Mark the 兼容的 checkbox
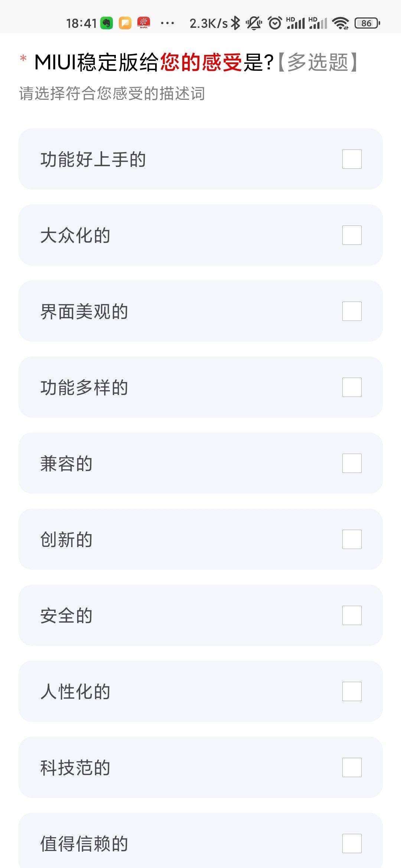 [x=352, y=463]
